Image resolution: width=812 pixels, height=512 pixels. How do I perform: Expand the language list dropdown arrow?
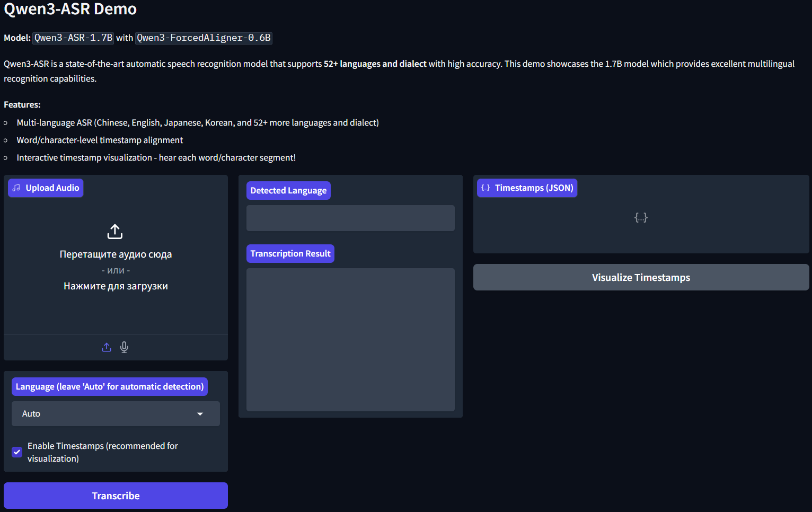[200, 414]
